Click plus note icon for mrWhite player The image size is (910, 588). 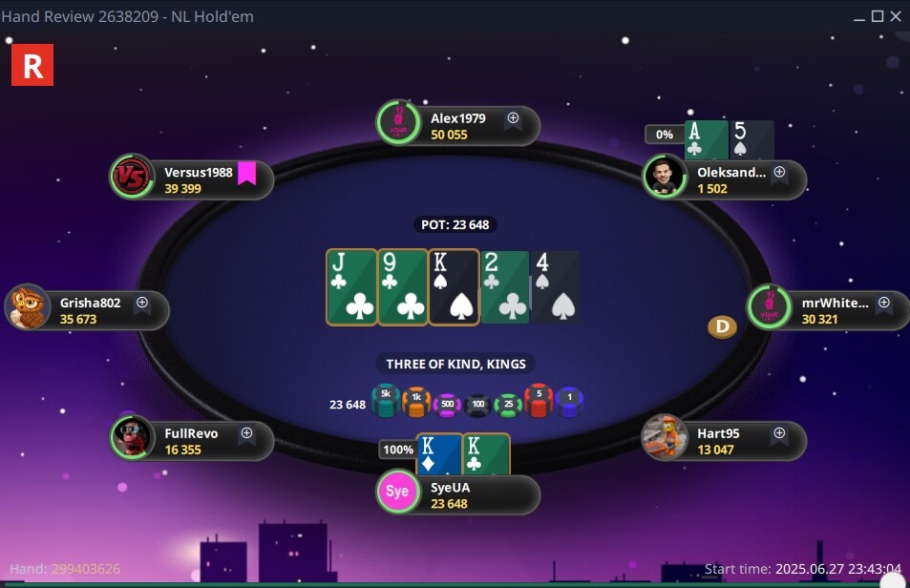tap(884, 303)
